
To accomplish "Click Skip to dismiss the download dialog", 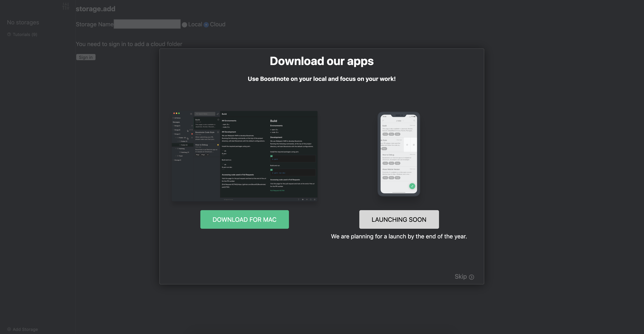I will pos(461,277).
